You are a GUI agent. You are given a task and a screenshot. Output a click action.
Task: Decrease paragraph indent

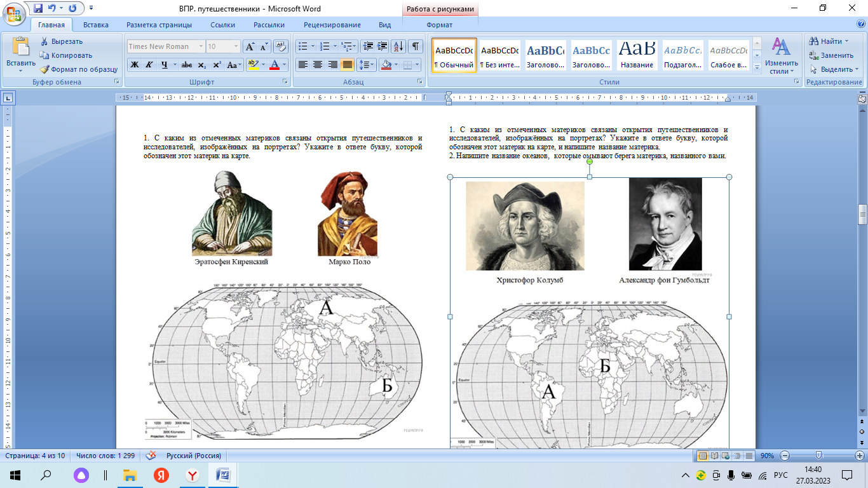(x=368, y=46)
